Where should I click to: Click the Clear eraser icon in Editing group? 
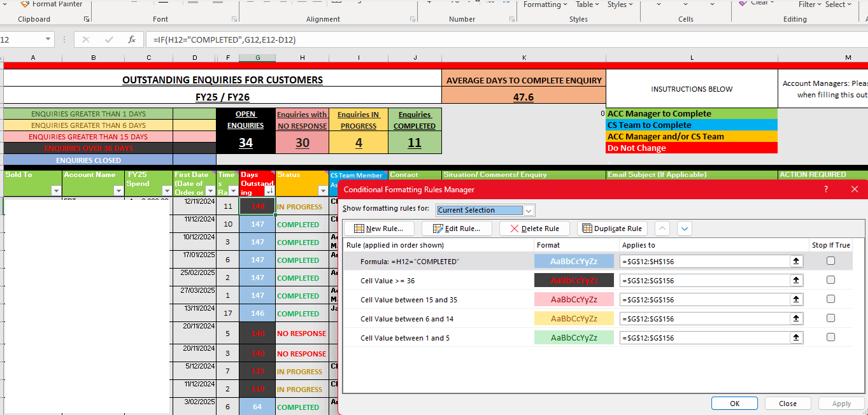pyautogui.click(x=743, y=3)
